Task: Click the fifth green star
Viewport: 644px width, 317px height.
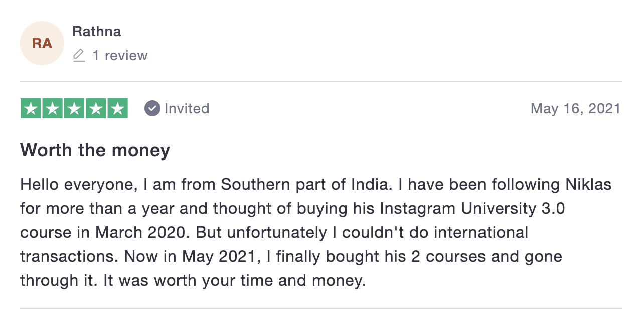Action: pos(117,109)
